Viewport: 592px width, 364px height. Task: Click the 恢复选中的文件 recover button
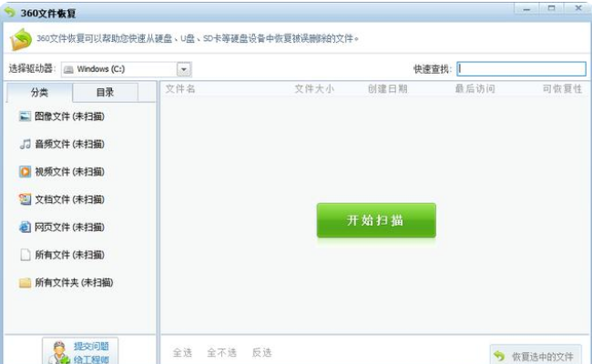[536, 355]
